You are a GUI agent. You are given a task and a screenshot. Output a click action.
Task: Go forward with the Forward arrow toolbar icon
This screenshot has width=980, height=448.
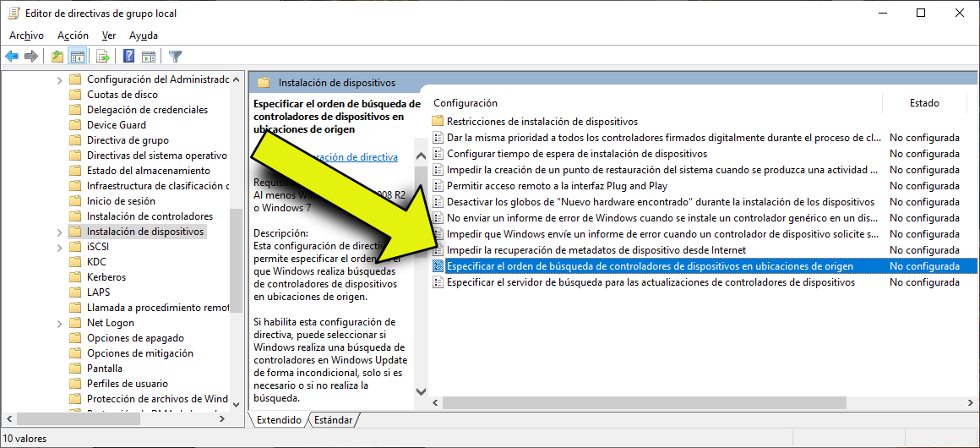(30, 57)
